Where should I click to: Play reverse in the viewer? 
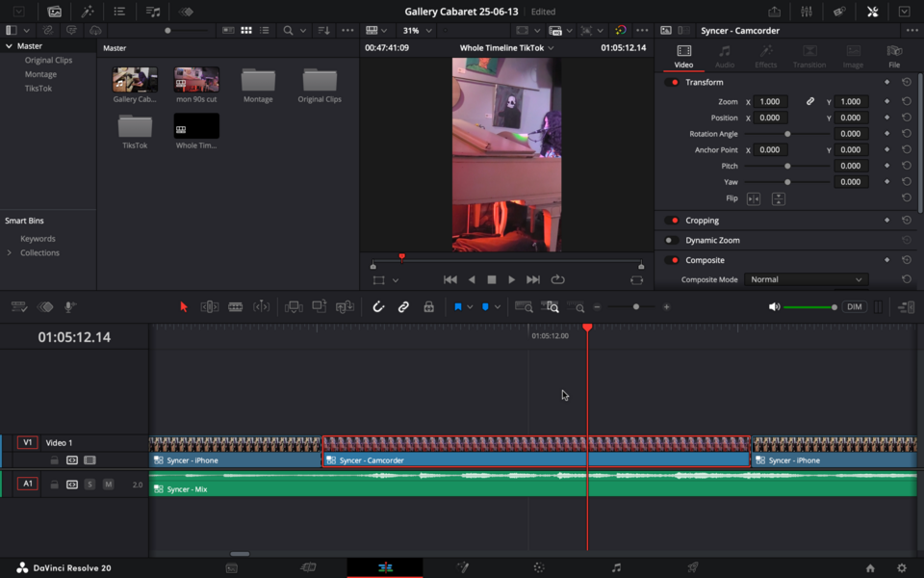pyautogui.click(x=472, y=279)
